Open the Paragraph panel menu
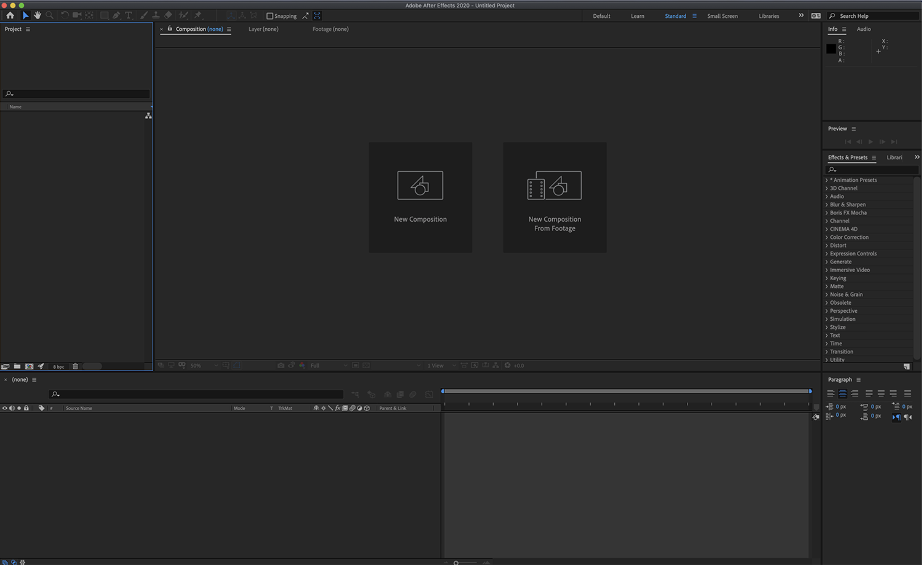This screenshot has height=565, width=924. click(858, 380)
